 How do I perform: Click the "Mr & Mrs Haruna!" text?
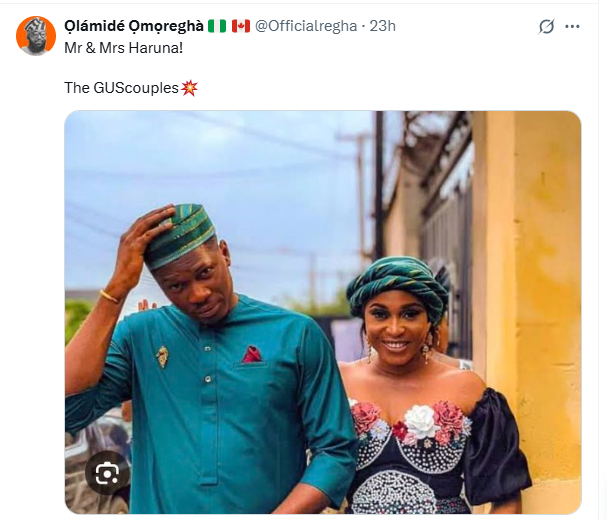point(112,48)
